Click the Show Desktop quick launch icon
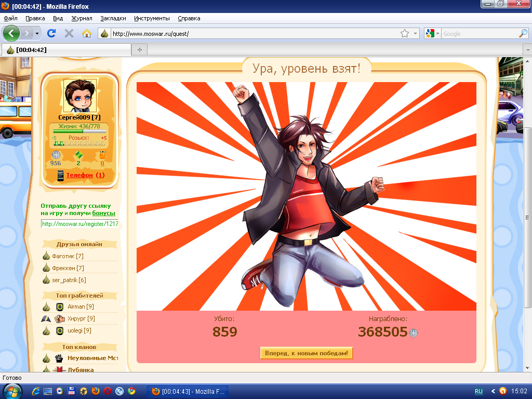This screenshot has height=399, width=532. 47,391
